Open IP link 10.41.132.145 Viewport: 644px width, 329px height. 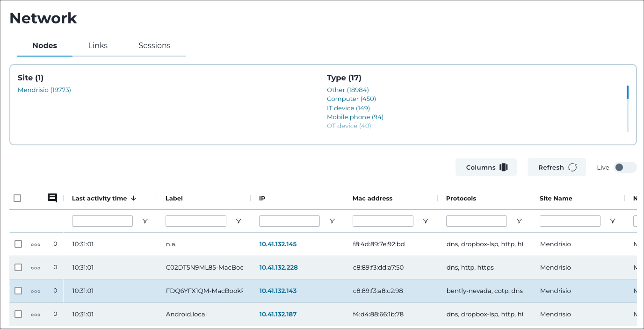[278, 244]
